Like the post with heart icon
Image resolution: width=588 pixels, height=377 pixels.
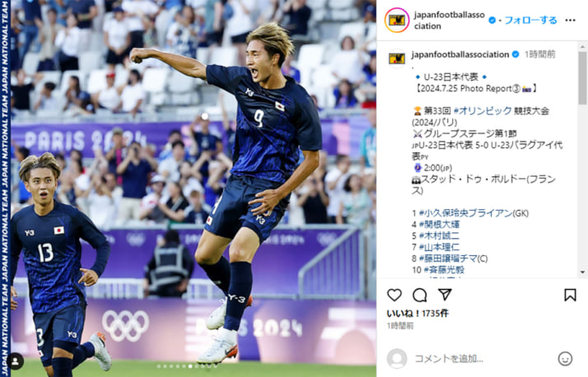point(394,295)
